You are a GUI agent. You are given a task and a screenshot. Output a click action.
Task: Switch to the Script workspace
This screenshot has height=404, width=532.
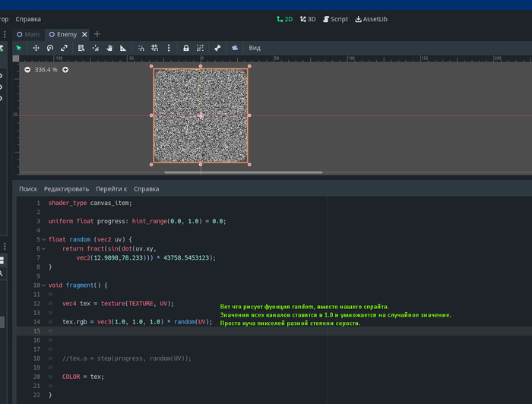(x=335, y=19)
